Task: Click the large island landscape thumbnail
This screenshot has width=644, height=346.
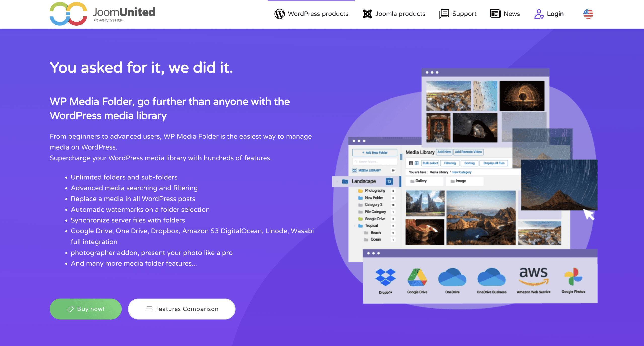Action: pyautogui.click(x=481, y=218)
